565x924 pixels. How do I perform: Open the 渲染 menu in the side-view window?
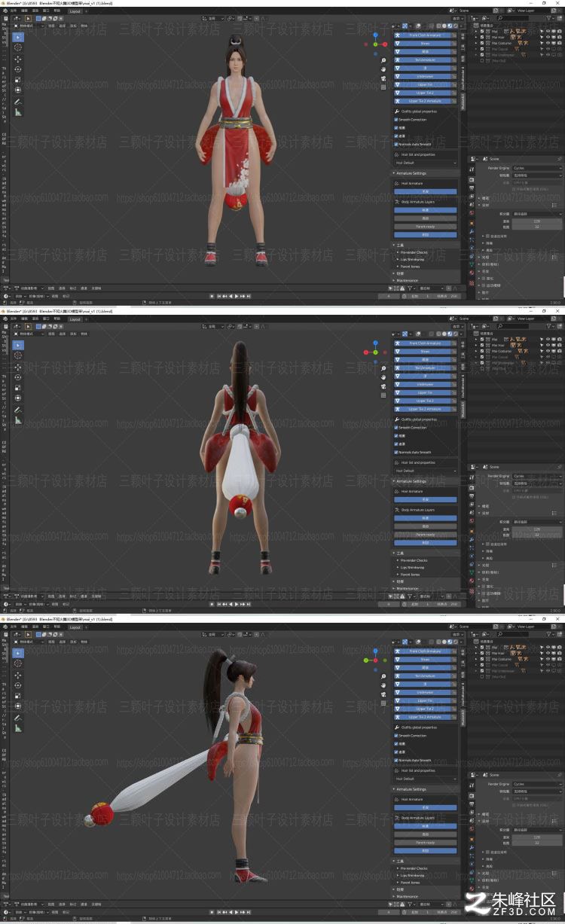point(36,627)
